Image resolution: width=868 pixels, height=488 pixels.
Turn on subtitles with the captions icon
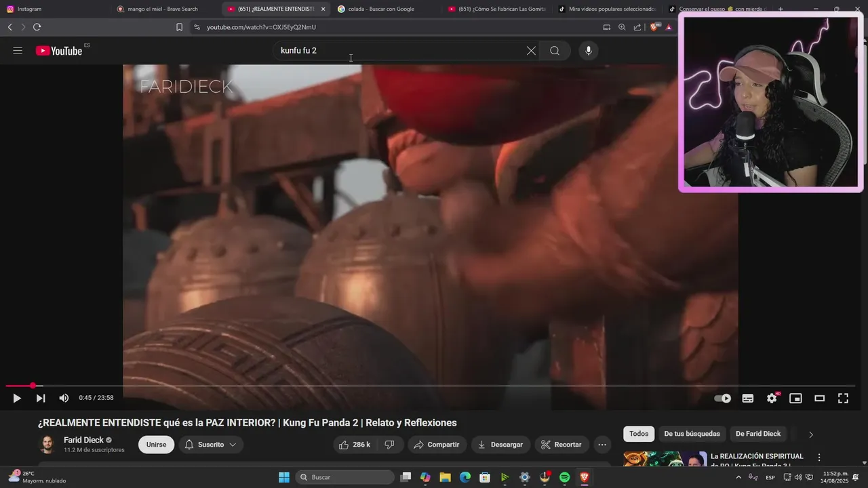pos(748,399)
